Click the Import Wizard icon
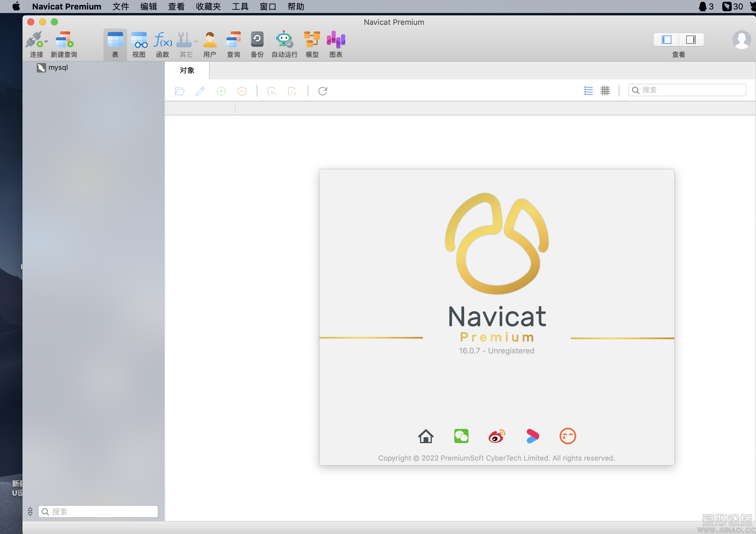 coord(272,91)
